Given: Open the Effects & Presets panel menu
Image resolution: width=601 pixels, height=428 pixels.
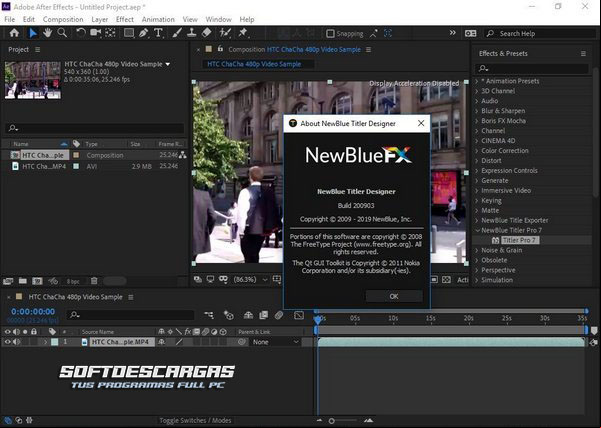Looking at the screenshot, I should (583, 54).
